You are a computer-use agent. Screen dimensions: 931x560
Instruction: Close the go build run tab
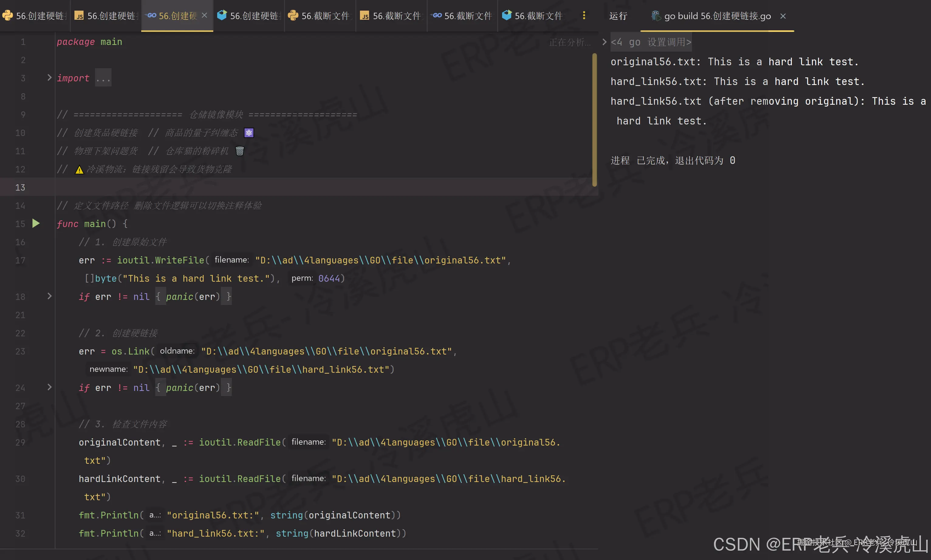point(783,16)
